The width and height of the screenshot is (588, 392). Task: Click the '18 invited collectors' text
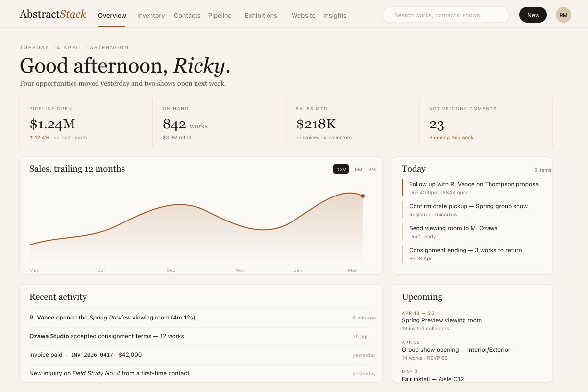(425, 329)
